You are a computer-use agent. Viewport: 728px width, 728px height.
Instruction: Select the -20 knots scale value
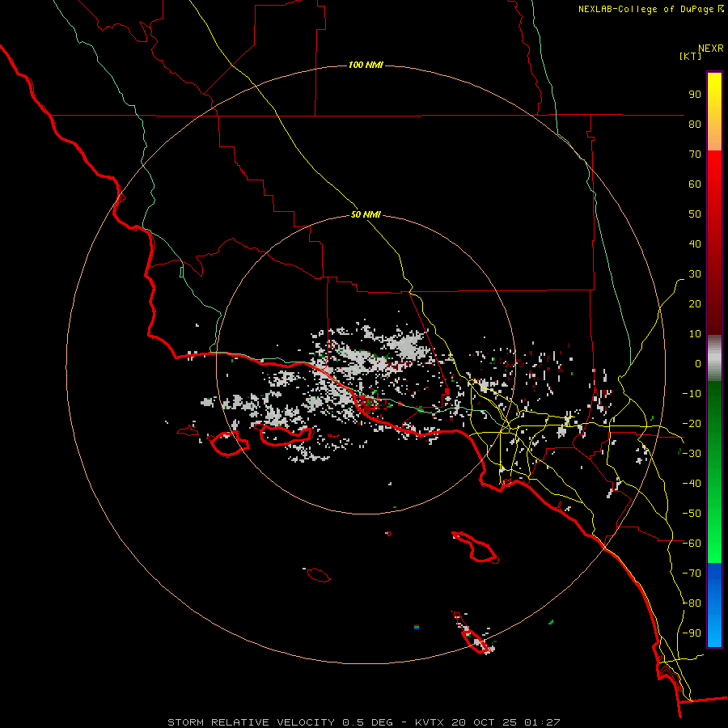pos(692,423)
